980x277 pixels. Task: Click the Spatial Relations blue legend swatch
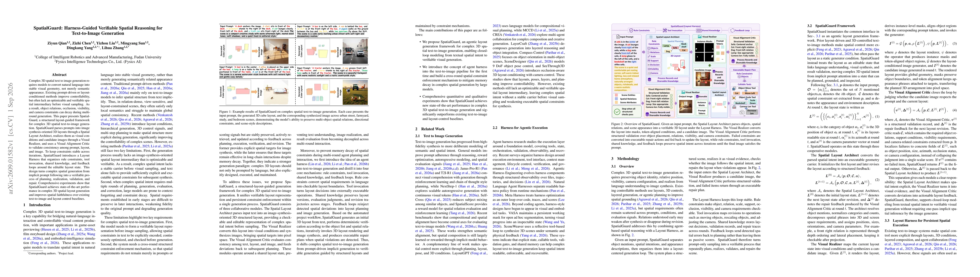pyautogui.click(x=616, y=99)
